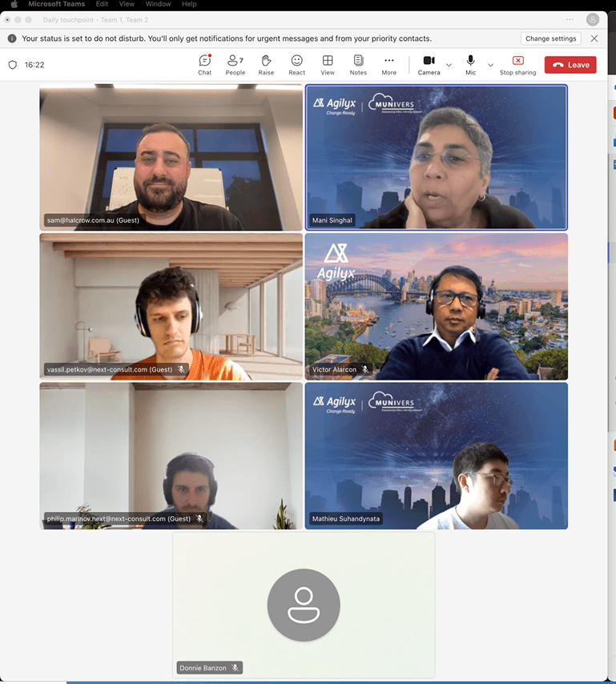The height and width of the screenshot is (684, 616).
Task: Mute the Mic
Action: 471,65
